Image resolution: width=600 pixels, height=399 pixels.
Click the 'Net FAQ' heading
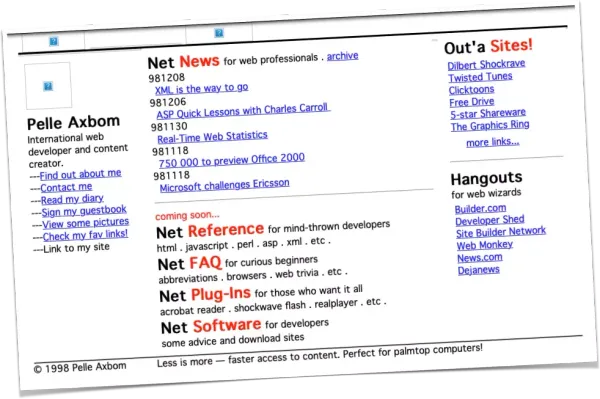pyautogui.click(x=190, y=264)
